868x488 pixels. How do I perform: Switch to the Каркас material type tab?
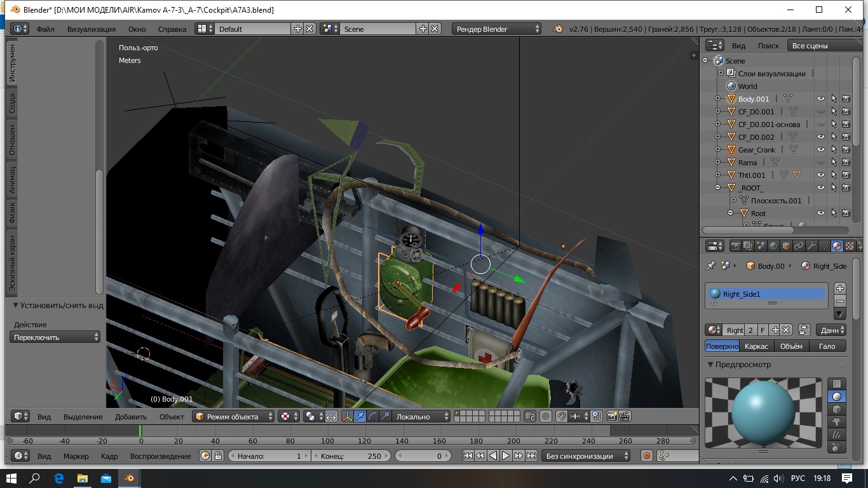click(756, 346)
